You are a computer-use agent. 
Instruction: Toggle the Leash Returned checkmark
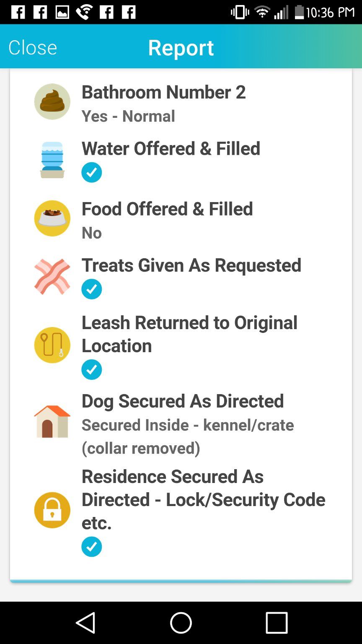[91, 369]
